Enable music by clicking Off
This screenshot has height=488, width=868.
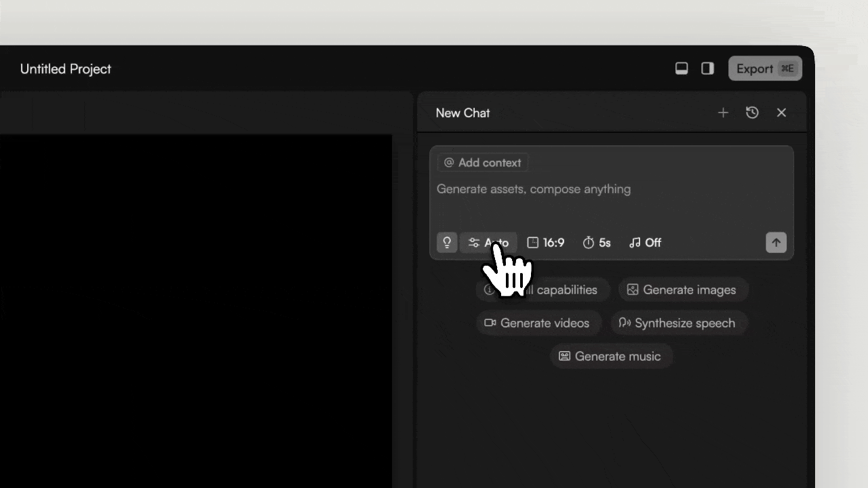click(x=652, y=243)
